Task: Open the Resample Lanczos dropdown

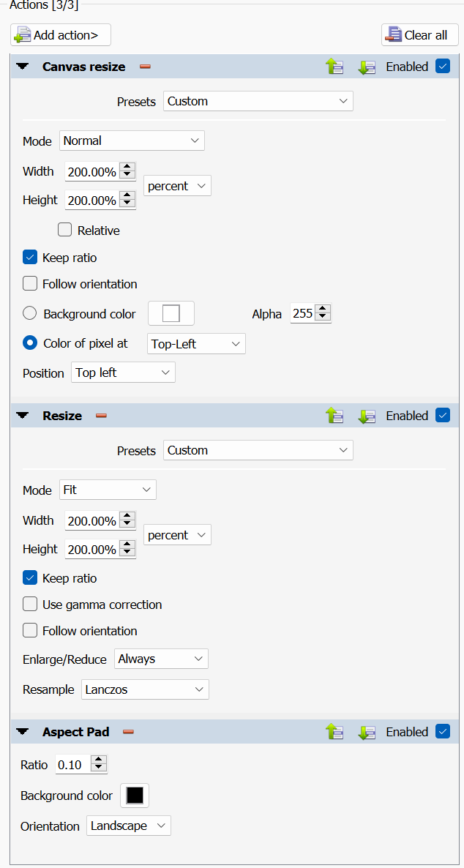Action: pos(145,689)
